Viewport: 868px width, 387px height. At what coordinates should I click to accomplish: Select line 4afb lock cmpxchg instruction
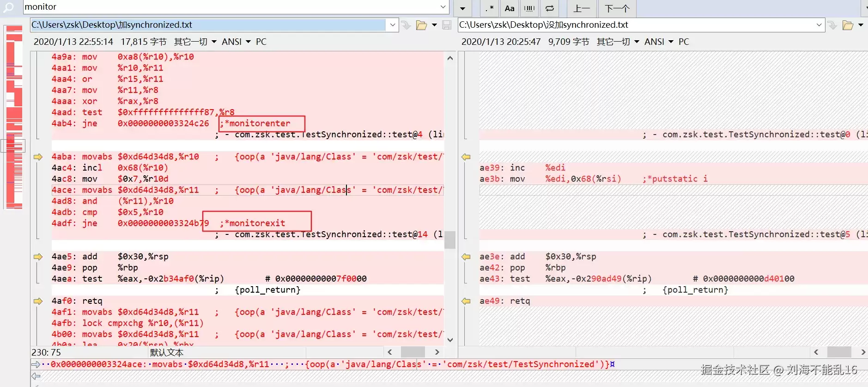[x=127, y=323]
